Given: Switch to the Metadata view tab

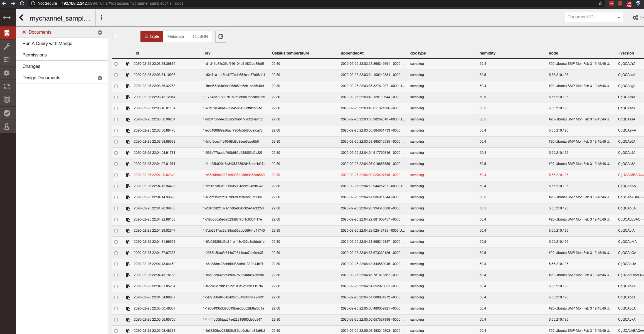Looking at the screenshot, I should [x=176, y=36].
